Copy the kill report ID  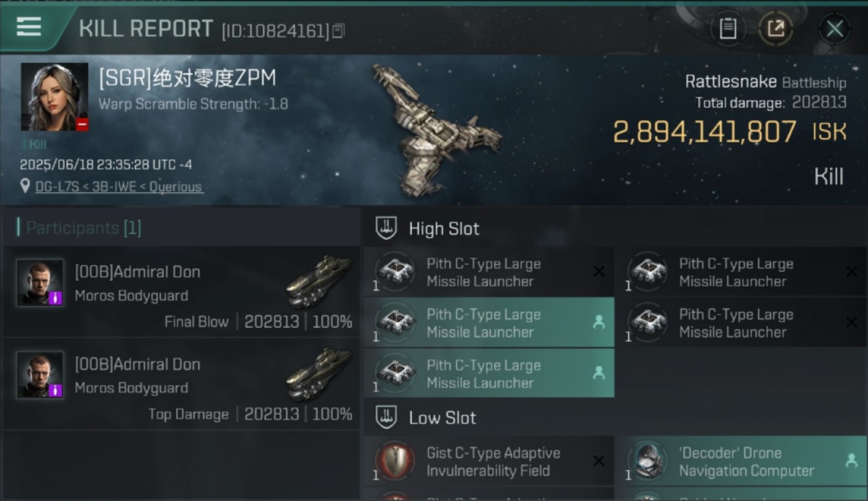(339, 31)
